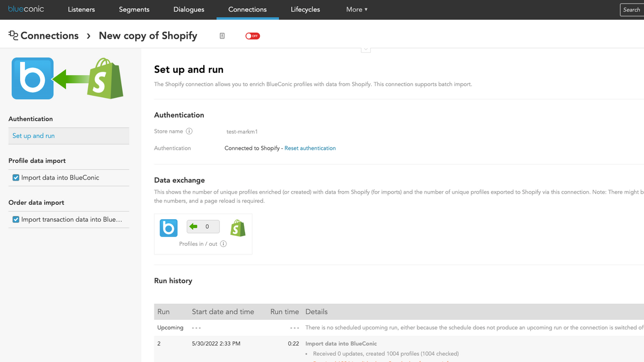Open the Dialogues tab

[x=189, y=10]
